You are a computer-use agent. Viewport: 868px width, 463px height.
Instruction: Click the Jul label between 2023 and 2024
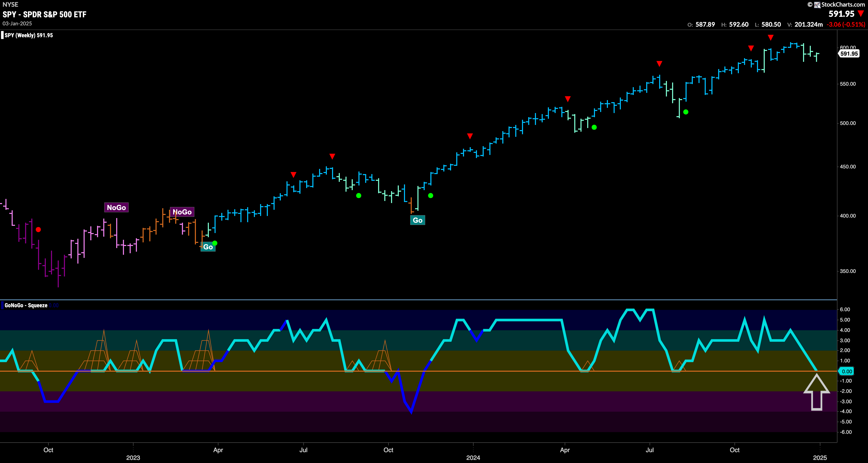303,450
